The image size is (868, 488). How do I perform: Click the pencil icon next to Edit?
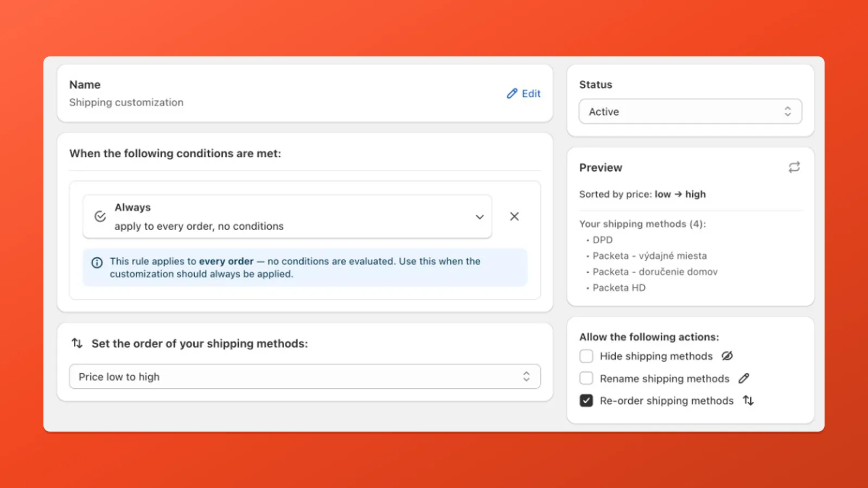[512, 93]
